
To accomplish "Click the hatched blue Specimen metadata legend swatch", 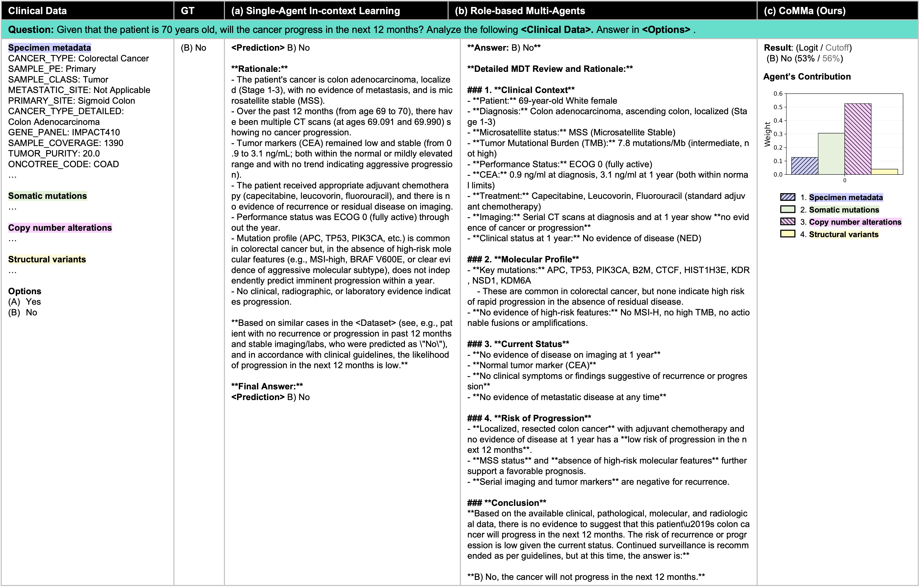I will click(788, 197).
